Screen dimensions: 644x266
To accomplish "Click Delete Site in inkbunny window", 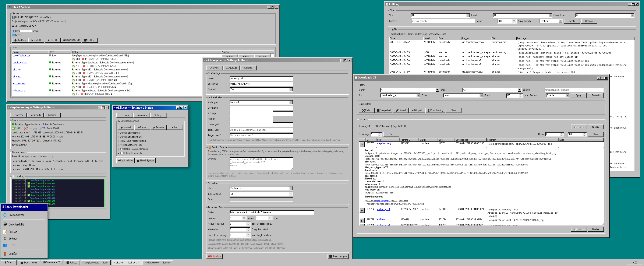I will pyautogui.click(x=214, y=256).
